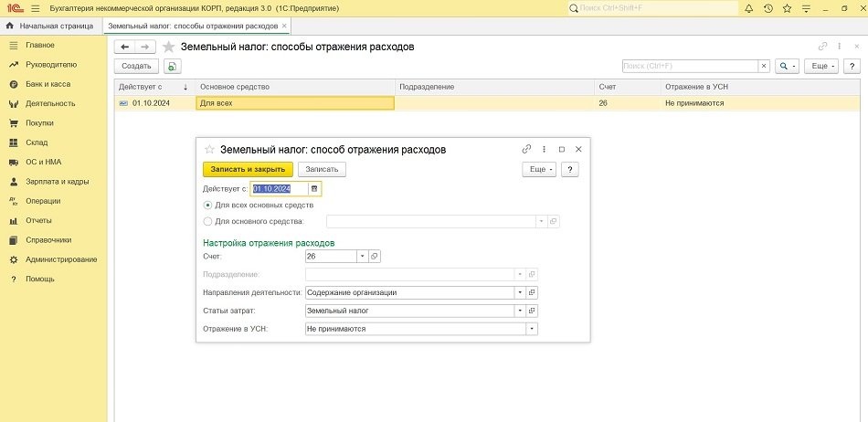
Task: Navigate back with the left arrow
Action: pos(125,46)
